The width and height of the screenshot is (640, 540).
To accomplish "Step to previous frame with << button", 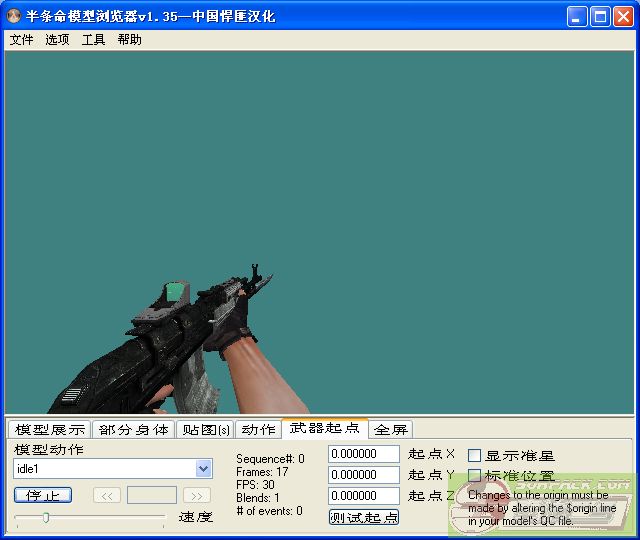I will (107, 496).
